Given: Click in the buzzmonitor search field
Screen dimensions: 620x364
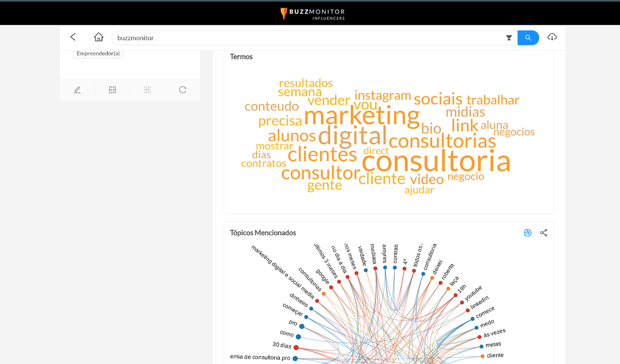Looking at the screenshot, I should pyautogui.click(x=308, y=38).
